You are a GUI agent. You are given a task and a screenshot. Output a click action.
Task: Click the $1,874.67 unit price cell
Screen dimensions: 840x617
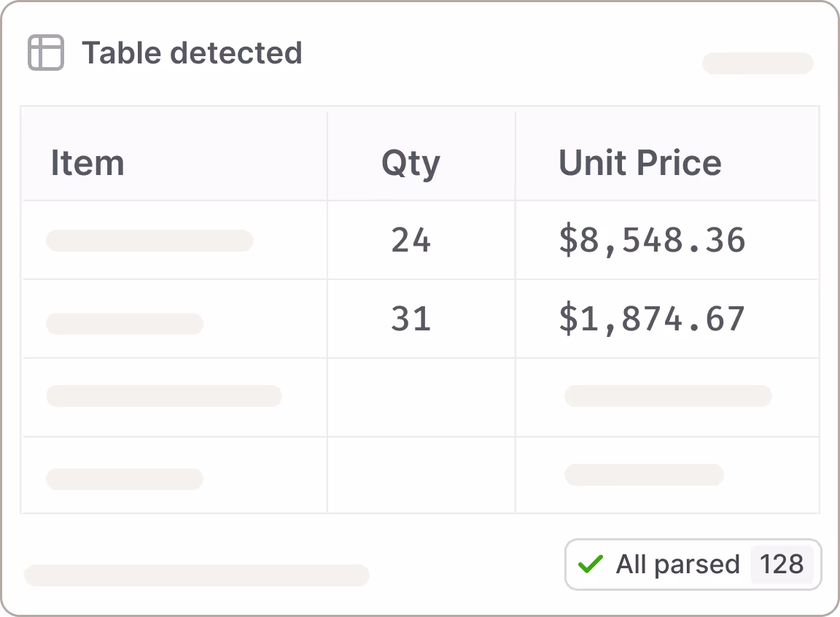click(x=652, y=319)
